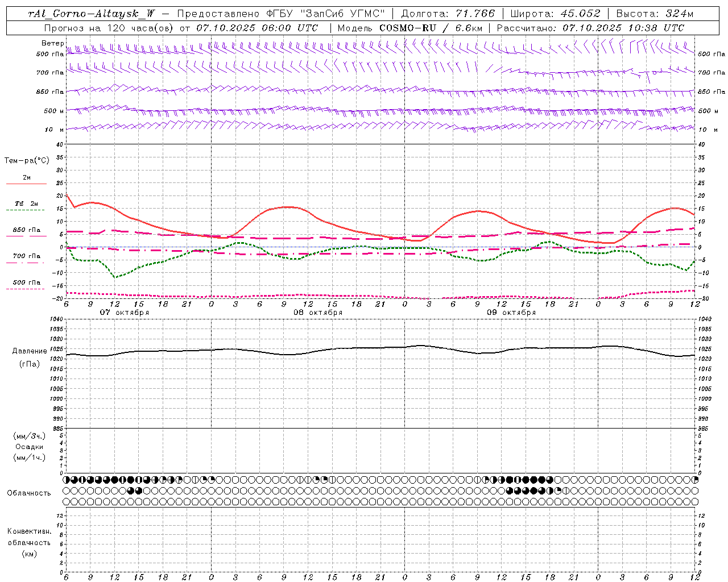
Task: Click the 08 октября date label
Action: [x=318, y=313]
